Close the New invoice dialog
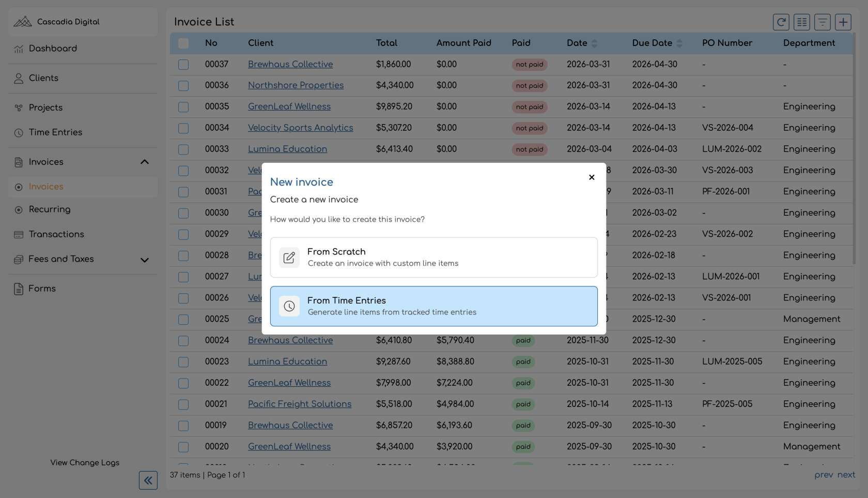This screenshot has width=868, height=498. (592, 177)
